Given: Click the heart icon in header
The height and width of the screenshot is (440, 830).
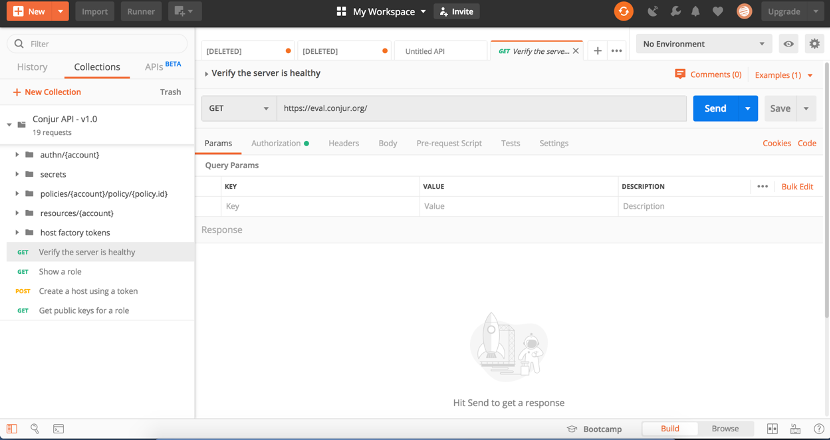Looking at the screenshot, I should point(717,12).
